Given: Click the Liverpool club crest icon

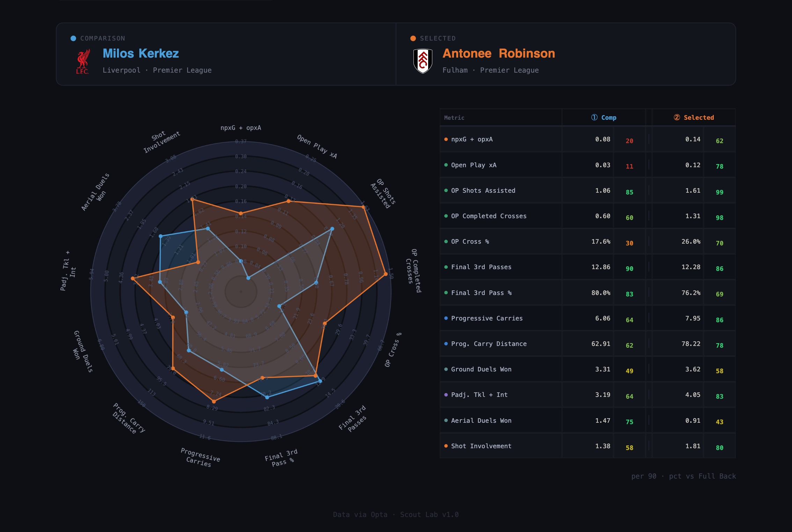Looking at the screenshot, I should click(83, 61).
